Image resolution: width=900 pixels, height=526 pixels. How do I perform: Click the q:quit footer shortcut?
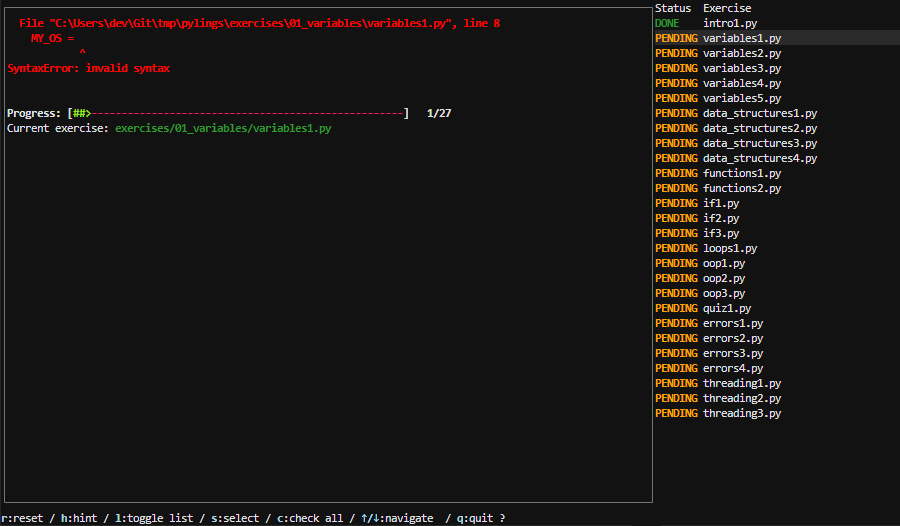475,518
